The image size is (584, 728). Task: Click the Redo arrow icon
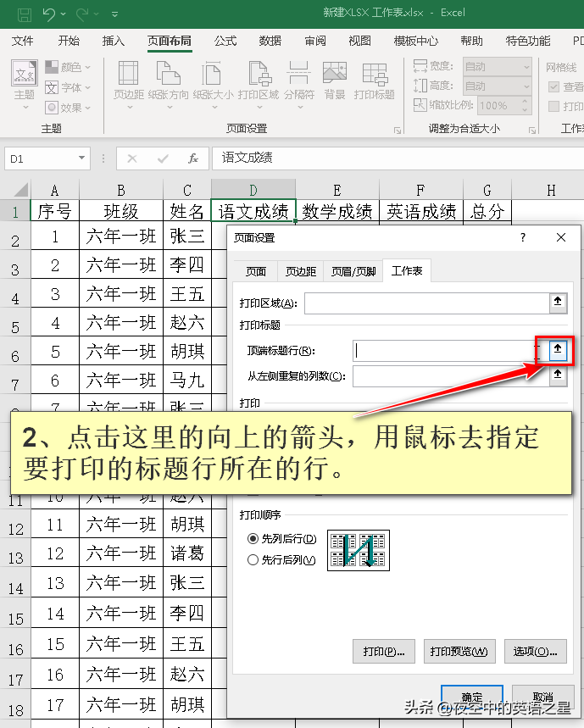[82, 14]
